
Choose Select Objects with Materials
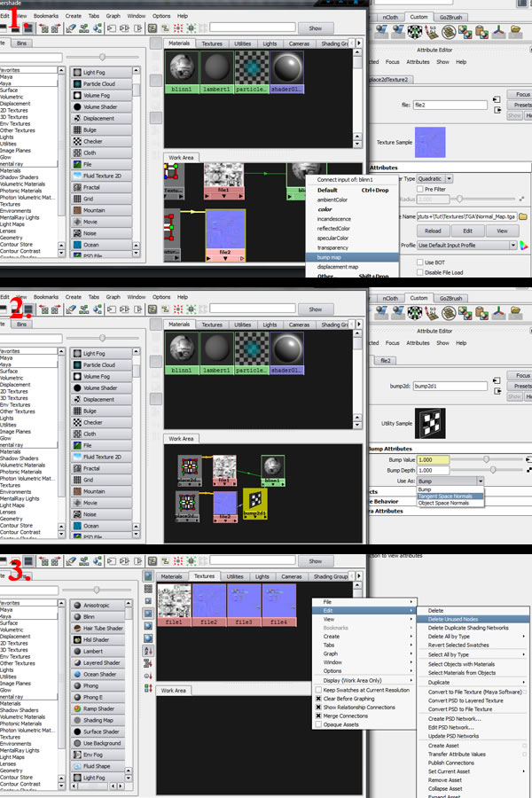(x=473, y=664)
